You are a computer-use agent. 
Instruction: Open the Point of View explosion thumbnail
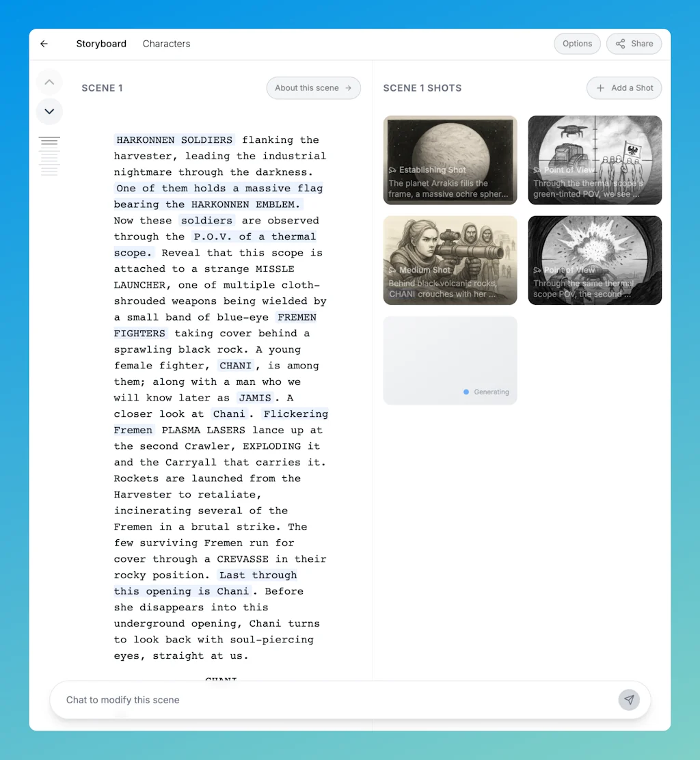tap(595, 260)
